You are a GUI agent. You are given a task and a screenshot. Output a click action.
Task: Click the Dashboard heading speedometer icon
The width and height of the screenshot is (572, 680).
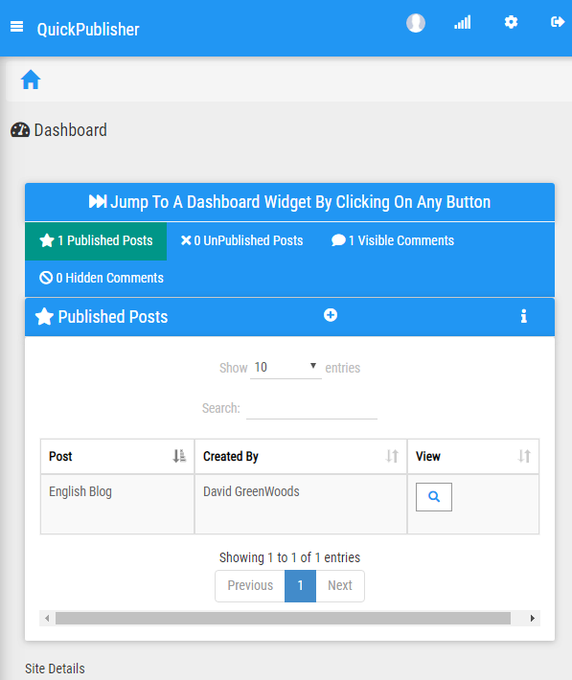(x=20, y=130)
